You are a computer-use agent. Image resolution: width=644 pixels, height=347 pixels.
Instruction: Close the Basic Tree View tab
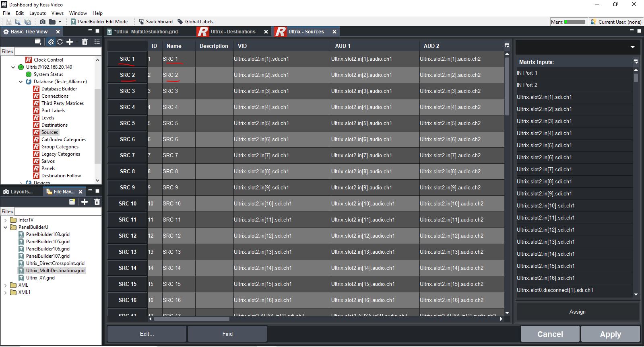[58, 32]
